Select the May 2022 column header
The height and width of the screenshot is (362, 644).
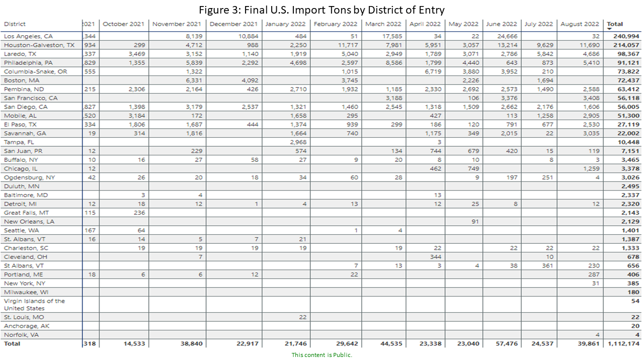[x=463, y=24]
